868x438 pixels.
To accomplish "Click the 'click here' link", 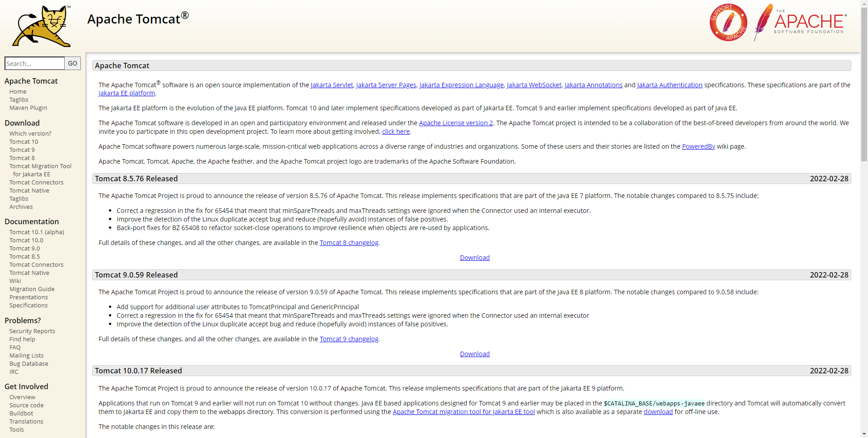I will point(396,132).
